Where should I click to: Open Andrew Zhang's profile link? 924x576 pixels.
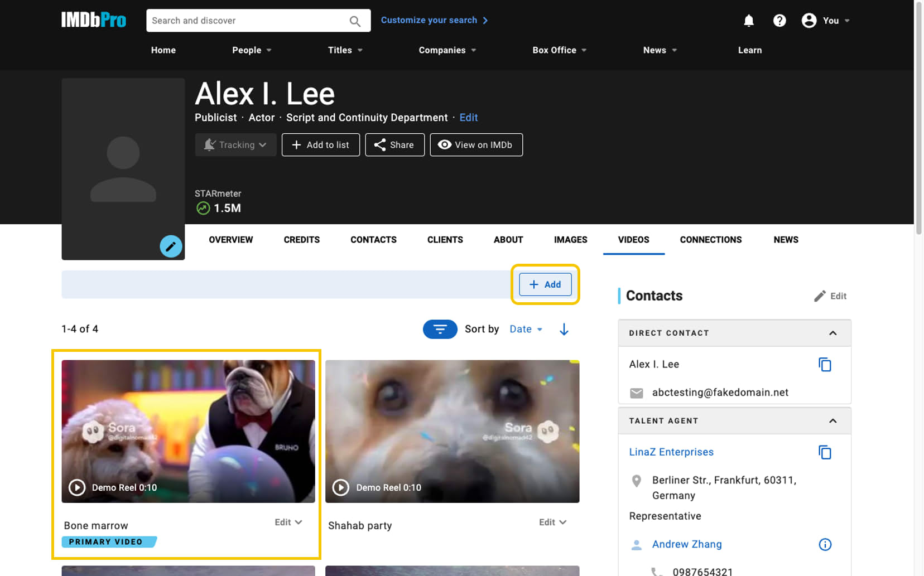coord(687,544)
